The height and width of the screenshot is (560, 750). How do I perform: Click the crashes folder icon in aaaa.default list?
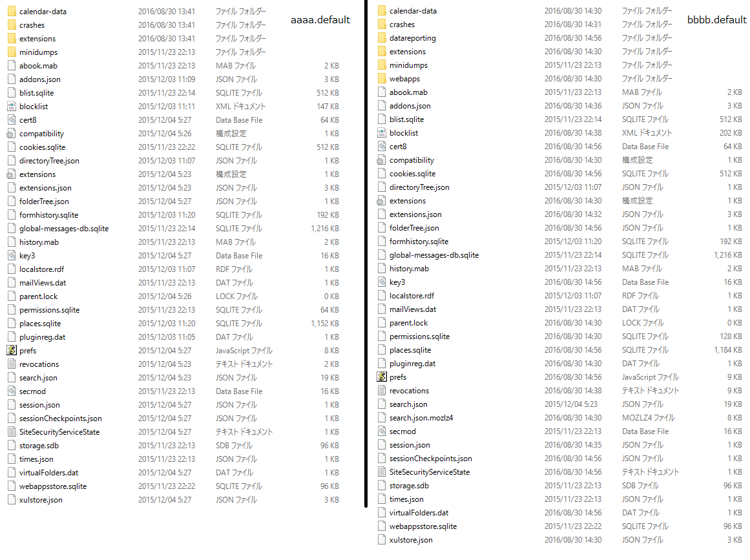11,25
